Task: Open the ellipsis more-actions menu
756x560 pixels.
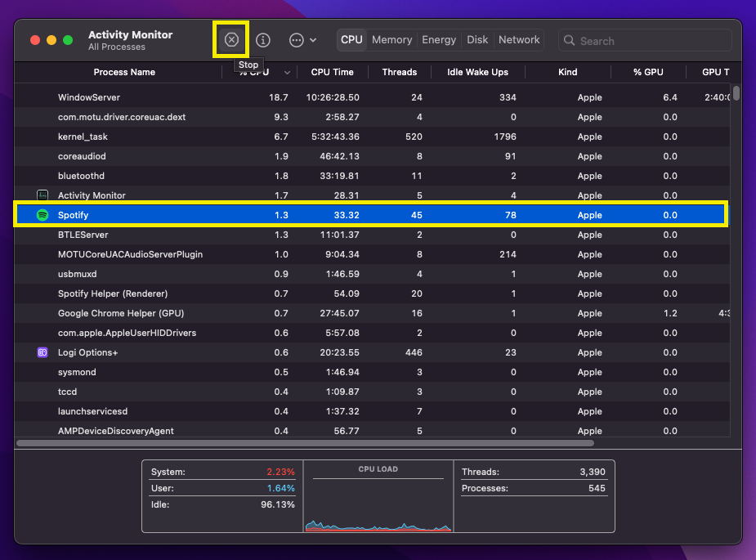Action: coord(302,40)
